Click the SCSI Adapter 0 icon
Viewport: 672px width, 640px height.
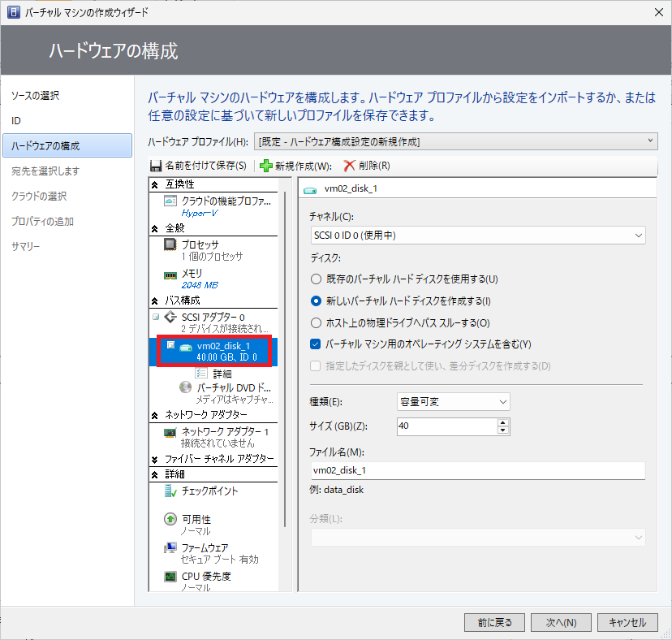[x=170, y=317]
